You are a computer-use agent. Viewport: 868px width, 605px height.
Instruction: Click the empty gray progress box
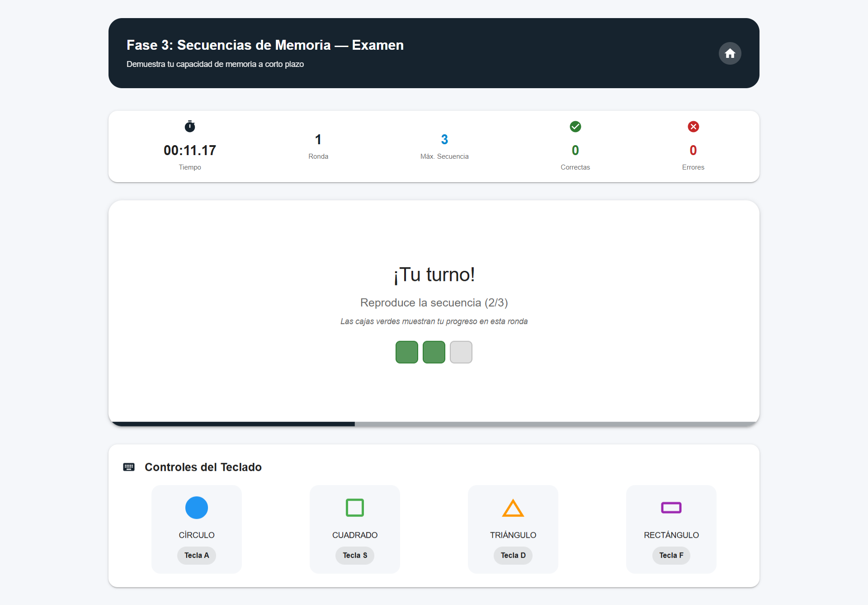pos(461,352)
